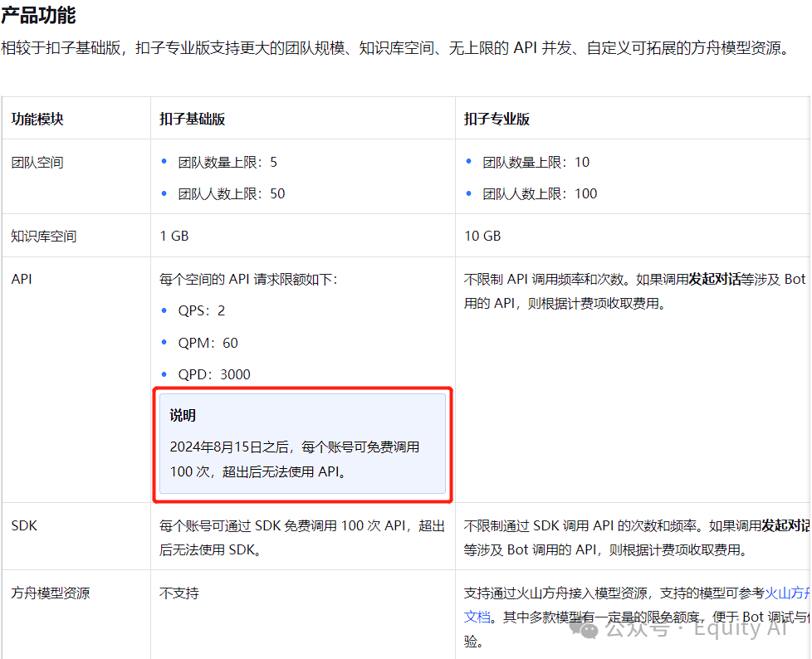Viewport: 812px width, 659px height.
Task: Click 团队数量上限：10 in the pro column
Action: (536, 163)
